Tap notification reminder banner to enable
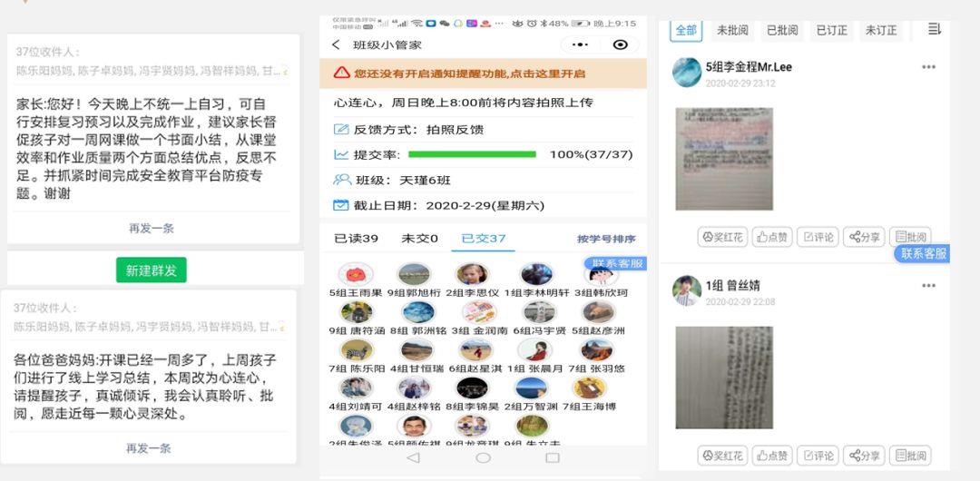 [x=483, y=74]
